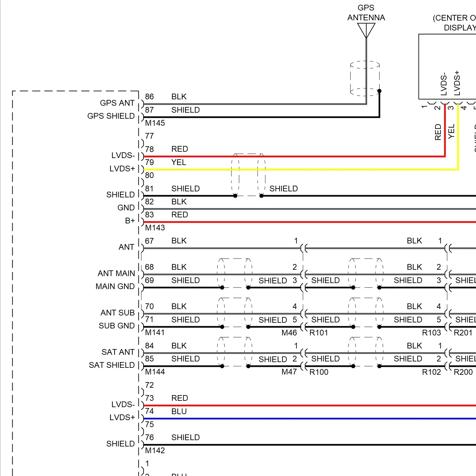Image resolution: width=476 pixels, height=476 pixels.
Task: Select pin number 84
Action: (x=149, y=346)
